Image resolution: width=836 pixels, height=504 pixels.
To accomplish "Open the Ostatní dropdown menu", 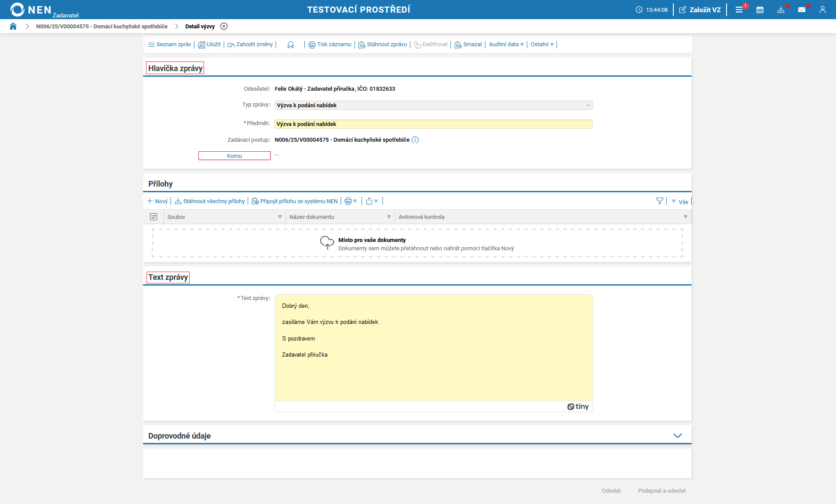I will point(542,44).
